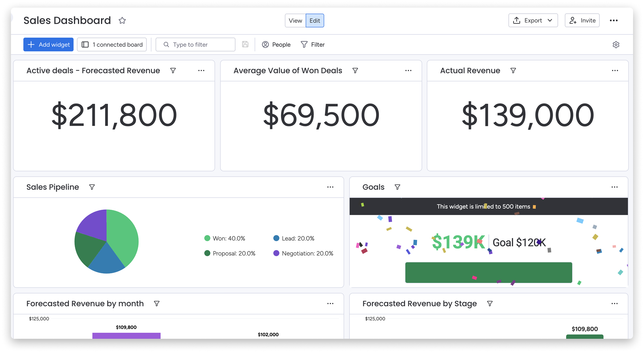Click Forecasted Revenue by Stage title
This screenshot has height=353, width=644.
click(x=419, y=304)
